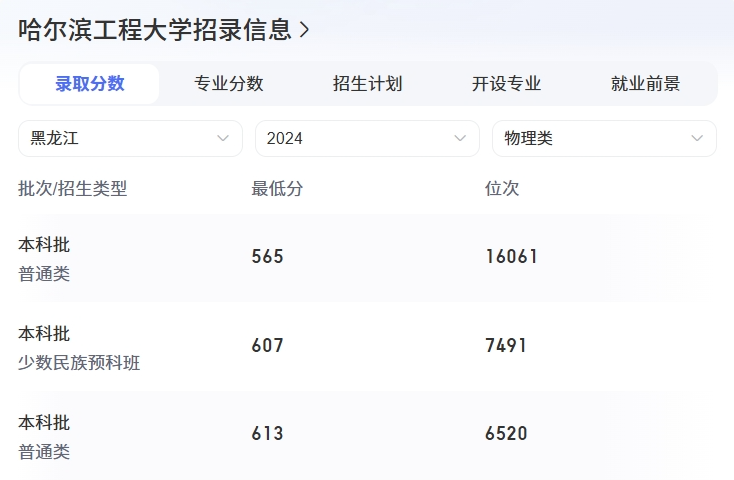Select the rank value 7491
Image resolution: width=734 pixels, height=480 pixels.
click(x=506, y=346)
